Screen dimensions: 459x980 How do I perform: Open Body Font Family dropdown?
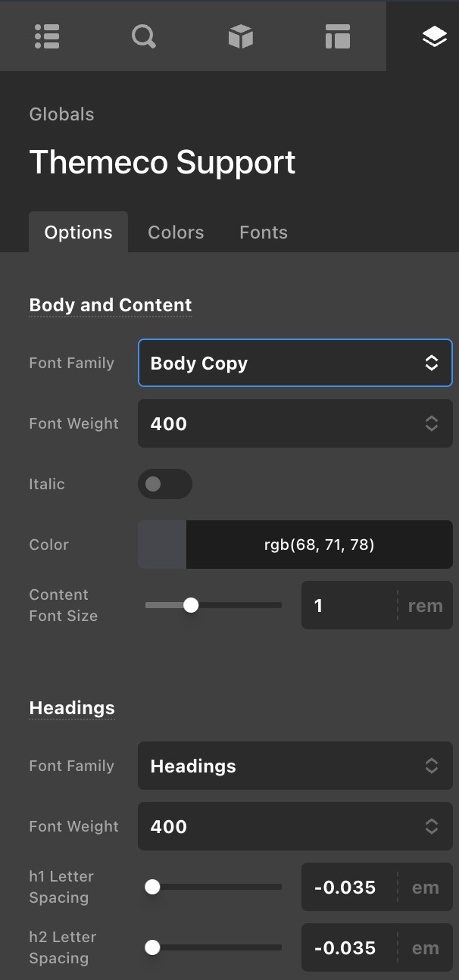point(295,363)
